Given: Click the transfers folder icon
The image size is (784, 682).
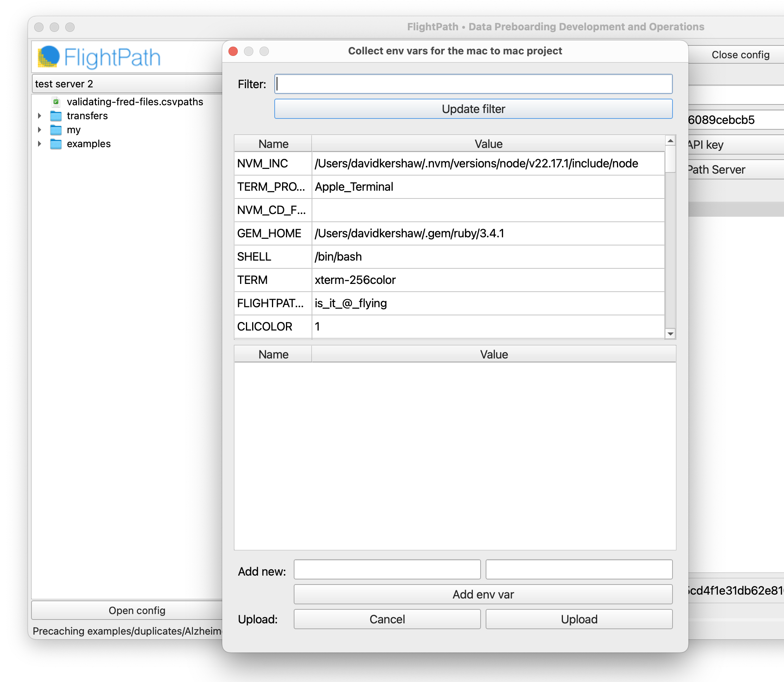Looking at the screenshot, I should [56, 116].
